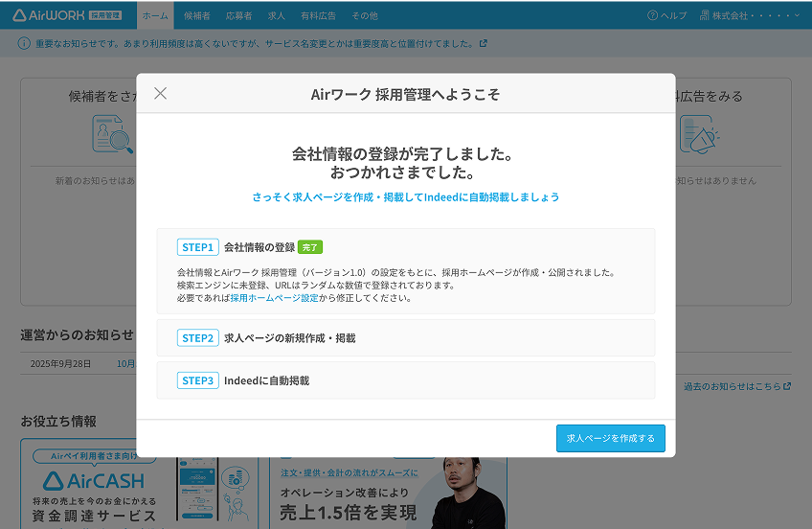812x529 pixels.
Task: Close the welcome dialog with the X icon
Action: (160, 93)
